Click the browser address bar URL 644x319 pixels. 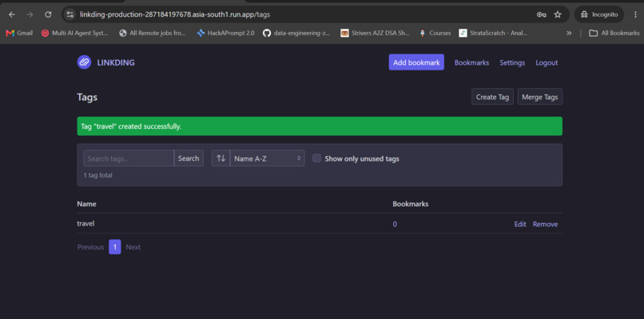tap(175, 14)
